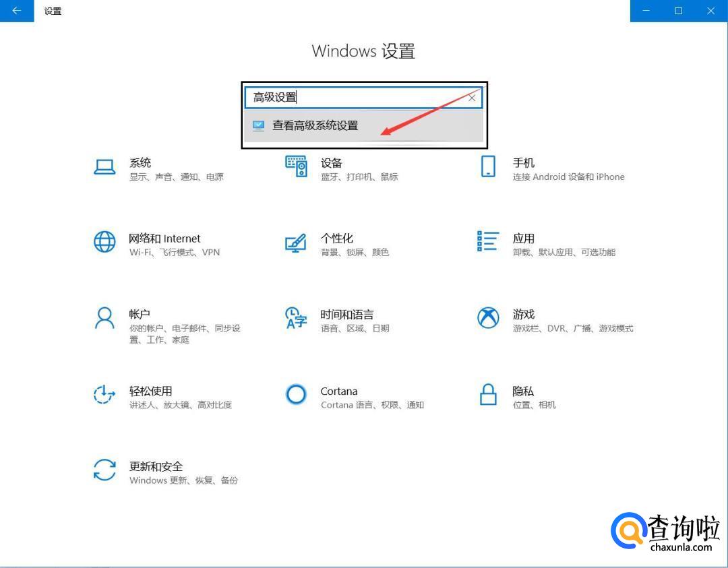The width and height of the screenshot is (728, 568).
Task: Click 连接 Android 设备和 iPhone text
Action: tap(569, 177)
